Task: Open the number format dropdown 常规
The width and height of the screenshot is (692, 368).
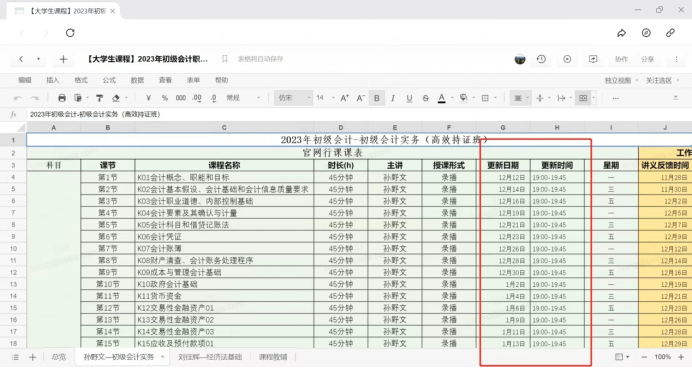Action: pos(243,98)
